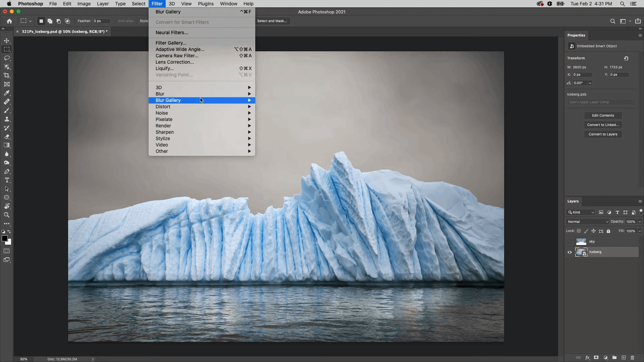This screenshot has height=362, width=644.
Task: Open the blend mode Normal dropdown
Action: click(x=588, y=222)
